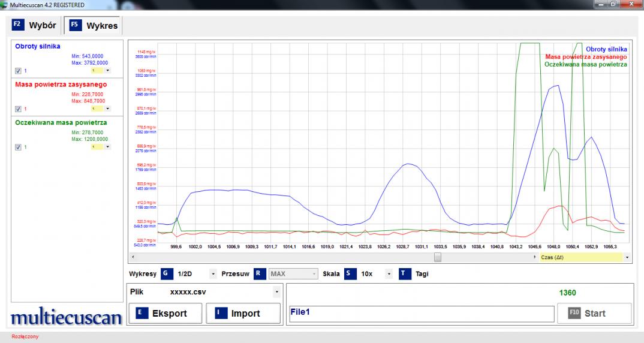This screenshot has height=343, width=644.
Task: Expand the Skala 10x dropdown
Action: coord(389,274)
